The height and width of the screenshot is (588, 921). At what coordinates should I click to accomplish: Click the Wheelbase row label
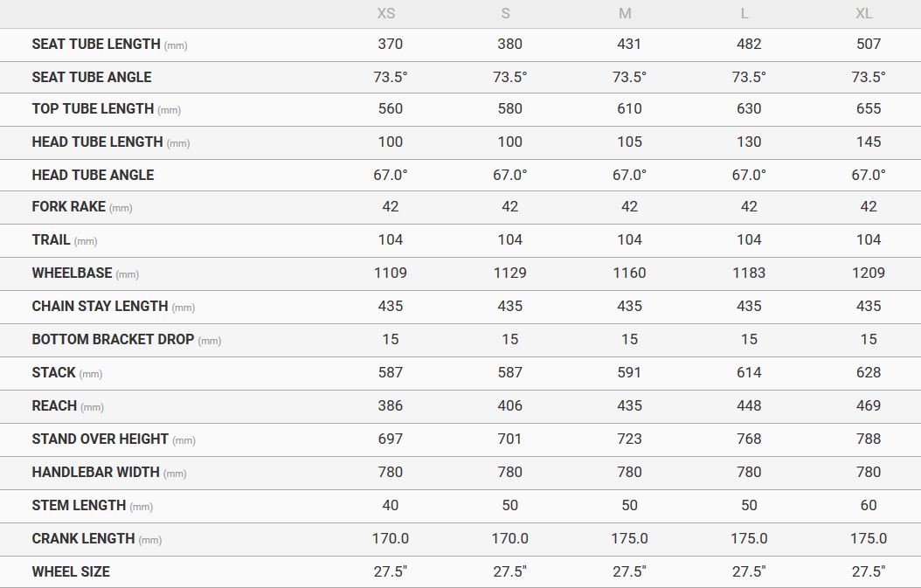tap(73, 273)
